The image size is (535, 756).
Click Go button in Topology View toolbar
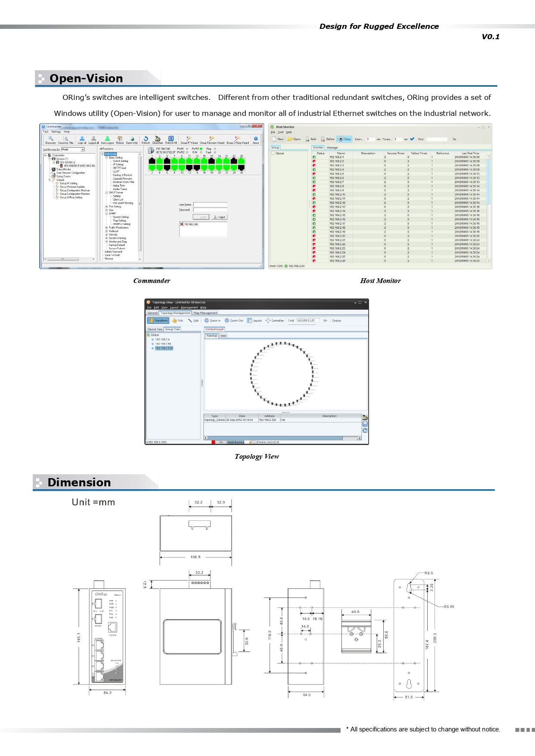pos(325,320)
